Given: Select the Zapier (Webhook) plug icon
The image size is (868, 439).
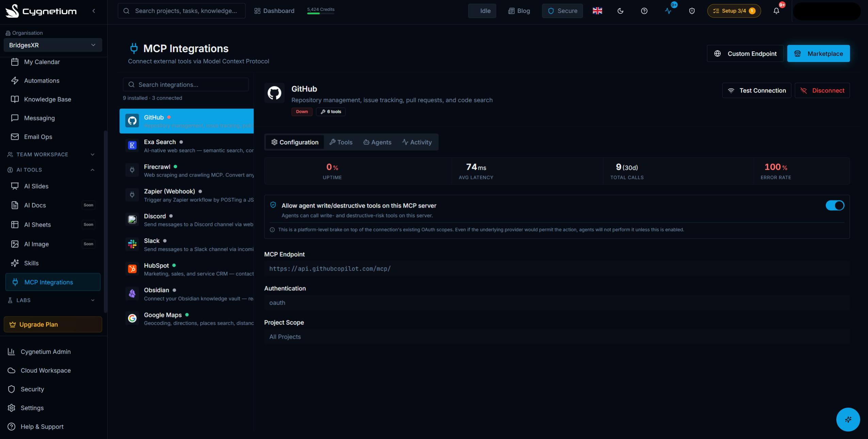Looking at the screenshot, I should (x=132, y=195).
